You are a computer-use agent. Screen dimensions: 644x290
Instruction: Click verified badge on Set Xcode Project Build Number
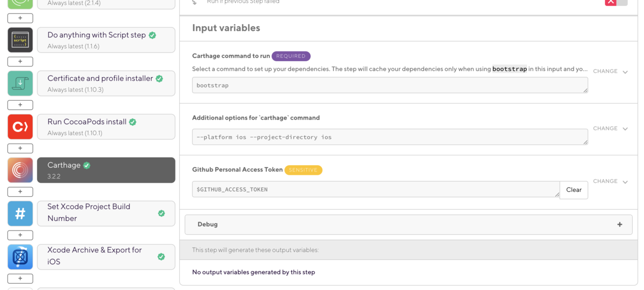[161, 213]
